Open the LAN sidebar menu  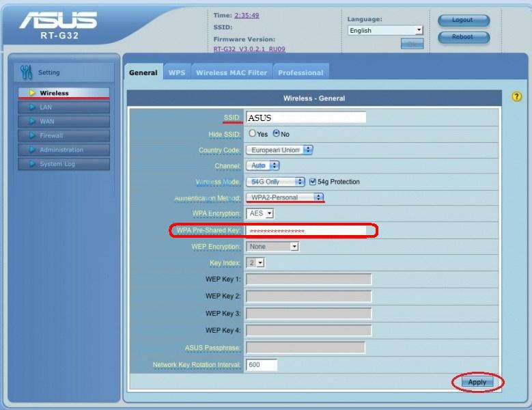[x=64, y=107]
